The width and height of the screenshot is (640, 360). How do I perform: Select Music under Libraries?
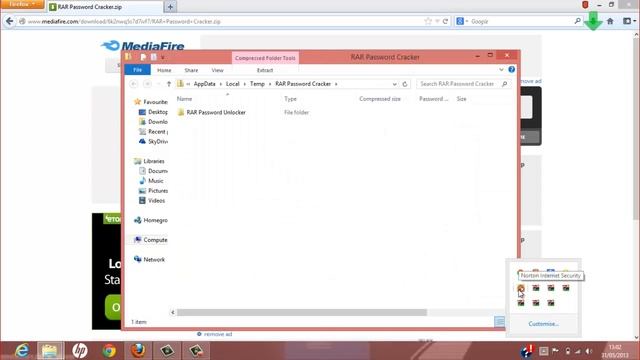[151, 180]
